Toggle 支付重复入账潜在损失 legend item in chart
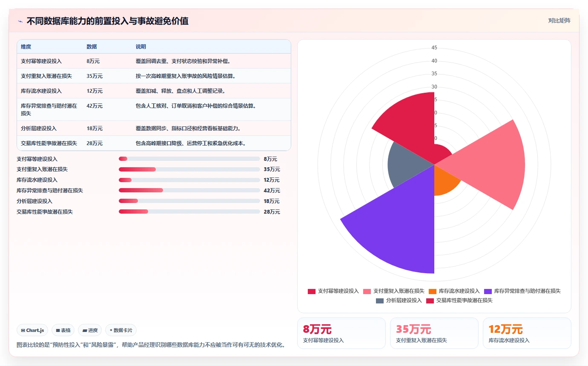 394,291
